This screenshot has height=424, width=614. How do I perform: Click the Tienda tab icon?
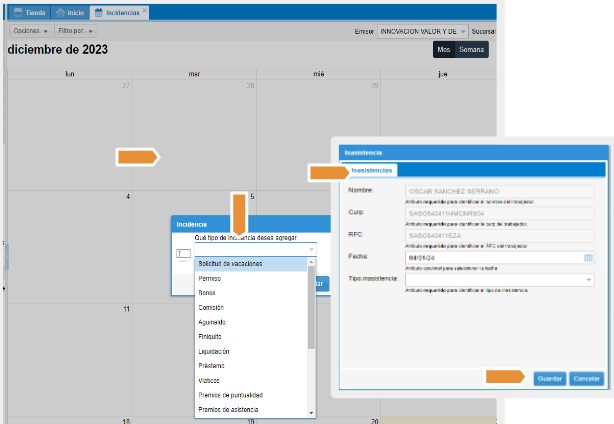point(18,13)
